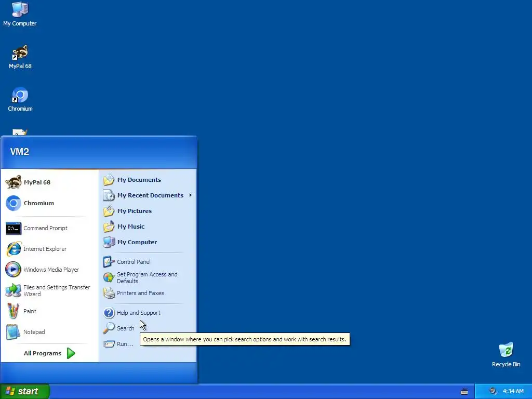Viewport: 532px width, 399px height.
Task: Open Files and Settings Transfer Wizard icon
Action: point(14,290)
